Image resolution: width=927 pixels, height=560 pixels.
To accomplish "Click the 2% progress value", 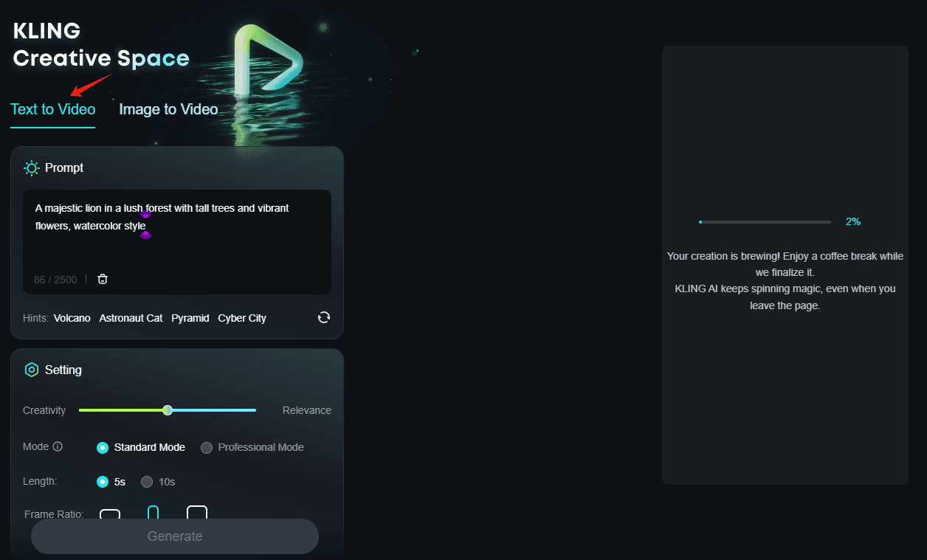I will 853,221.
